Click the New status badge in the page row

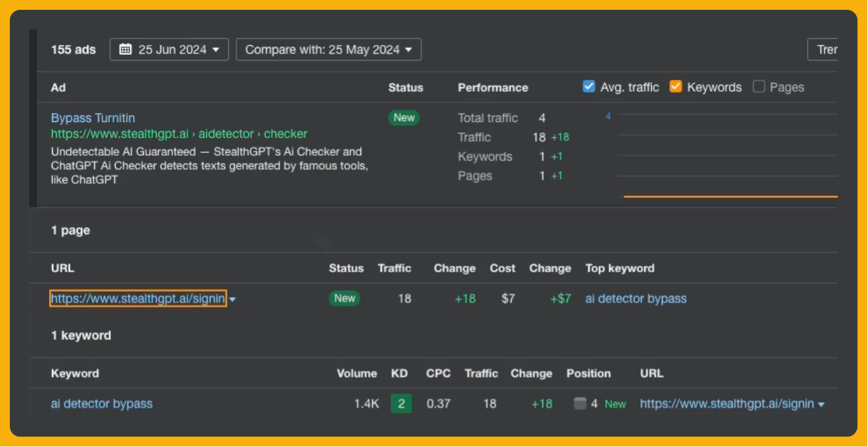coord(344,298)
